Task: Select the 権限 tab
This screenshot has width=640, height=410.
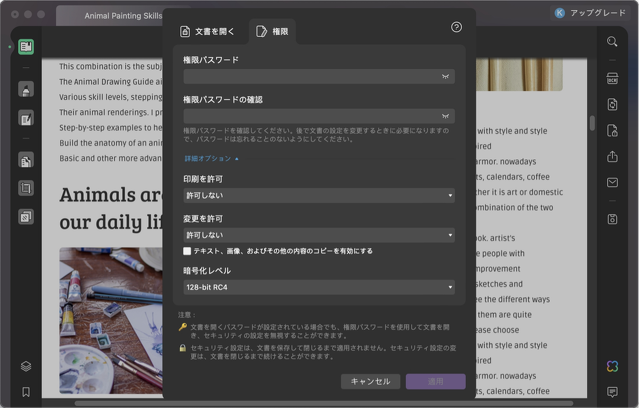Action: [272, 32]
